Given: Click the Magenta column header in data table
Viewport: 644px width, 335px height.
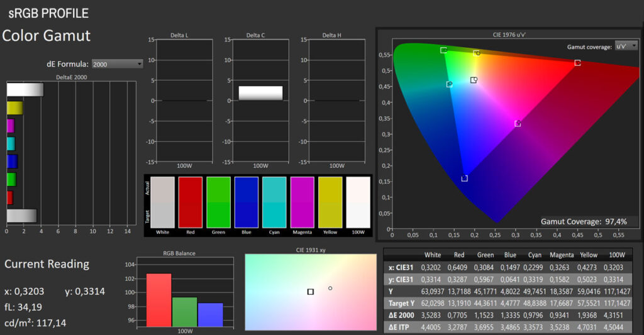Looking at the screenshot, I should (562, 255).
